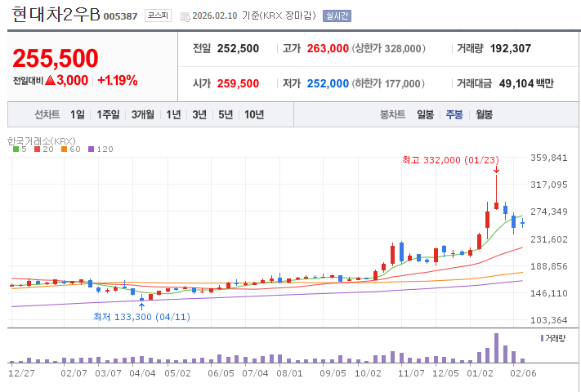Click the 거래량 volume legend marker
581x392 pixels.
pos(543,337)
